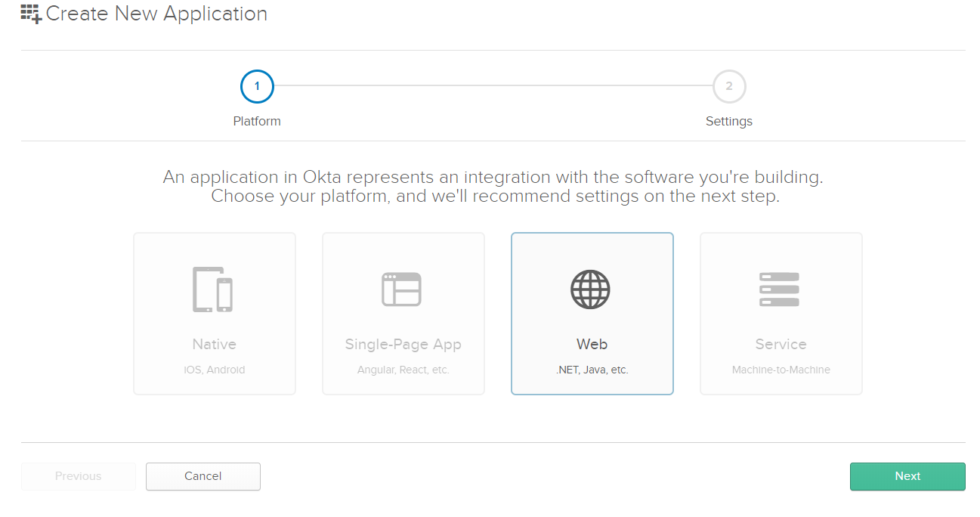Jump to the step 2 circle
The height and width of the screenshot is (517, 980).
(729, 86)
